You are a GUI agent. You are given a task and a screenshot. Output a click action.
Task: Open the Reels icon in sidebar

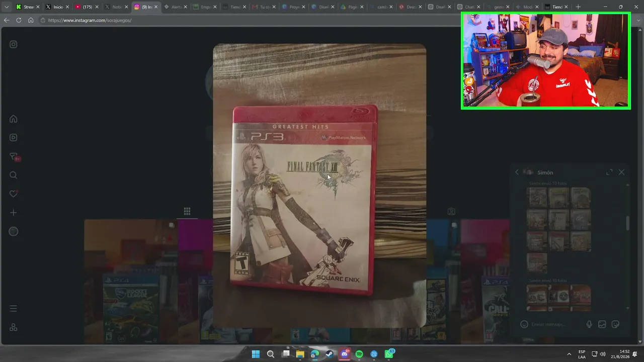point(14,138)
